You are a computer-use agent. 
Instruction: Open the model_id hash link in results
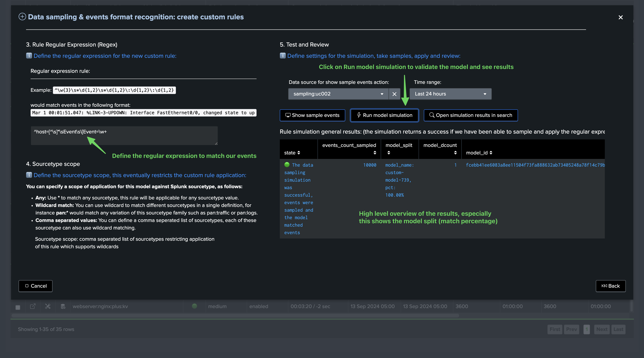coord(535,165)
